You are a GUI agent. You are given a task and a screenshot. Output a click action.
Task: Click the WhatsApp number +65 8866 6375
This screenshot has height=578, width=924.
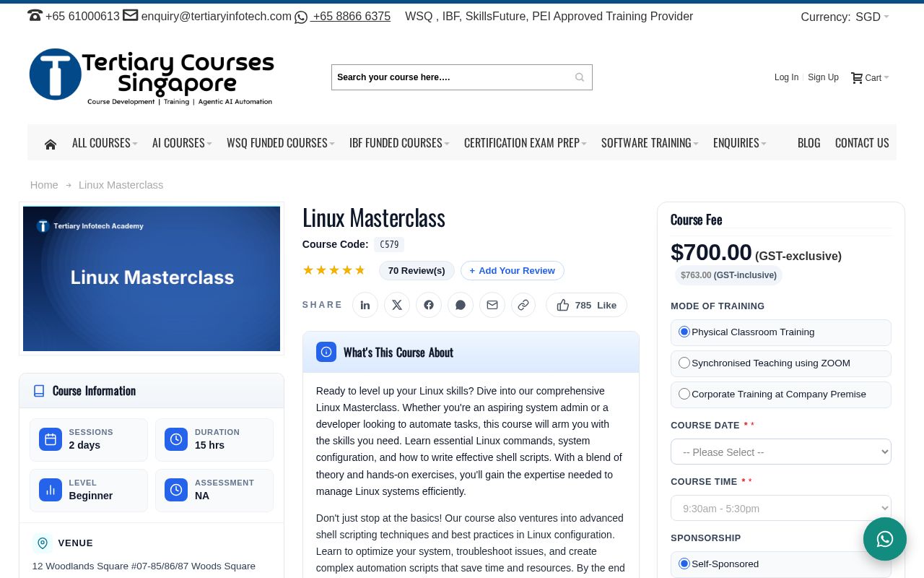[x=352, y=16]
